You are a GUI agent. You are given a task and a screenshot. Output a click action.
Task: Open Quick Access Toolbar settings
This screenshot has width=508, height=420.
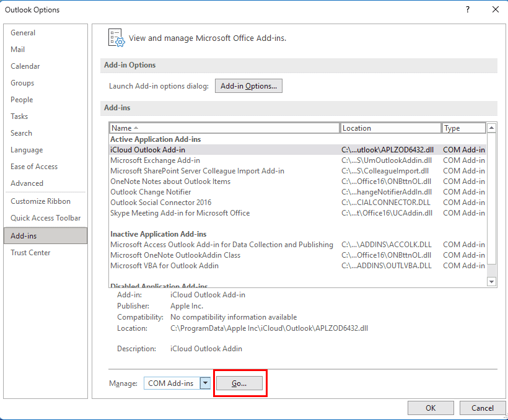tap(45, 218)
